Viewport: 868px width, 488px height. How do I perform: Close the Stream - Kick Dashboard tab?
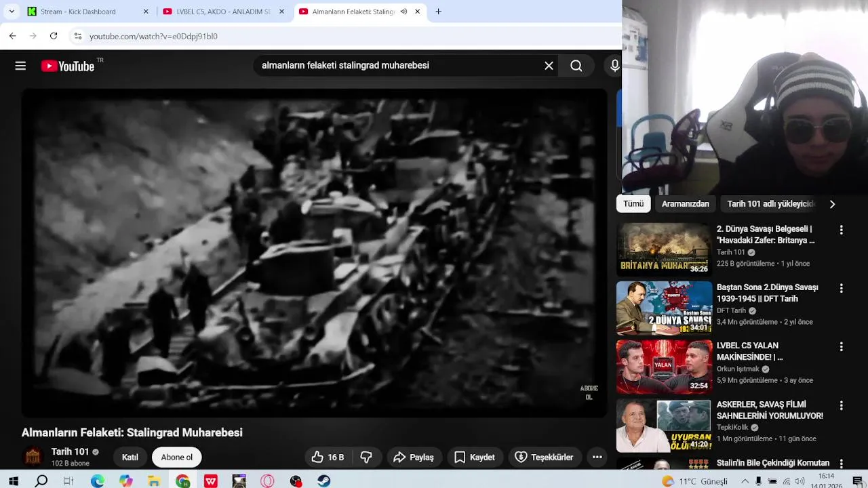click(x=146, y=12)
